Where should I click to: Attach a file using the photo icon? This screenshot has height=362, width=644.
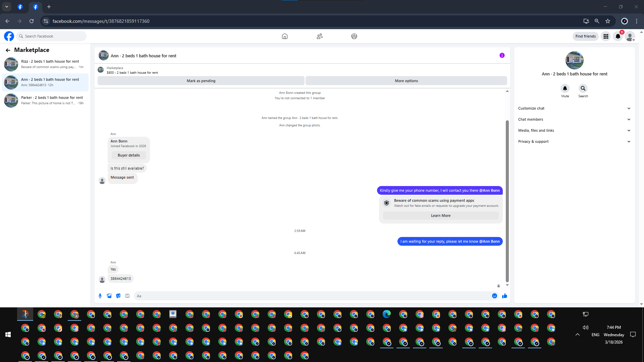[x=109, y=296]
